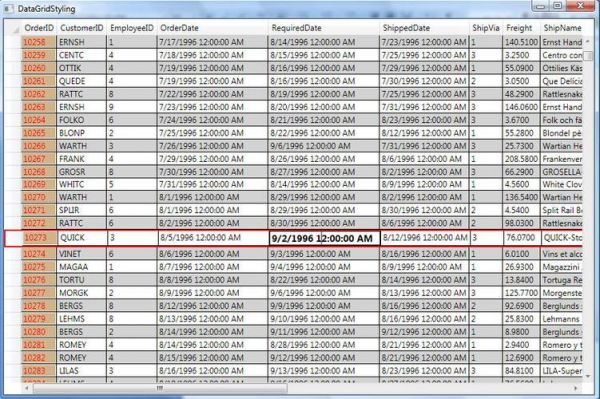Select OrderDate cell 7/22/1996 12:00:00 AM
The width and height of the screenshot is (600, 399).
tap(212, 94)
